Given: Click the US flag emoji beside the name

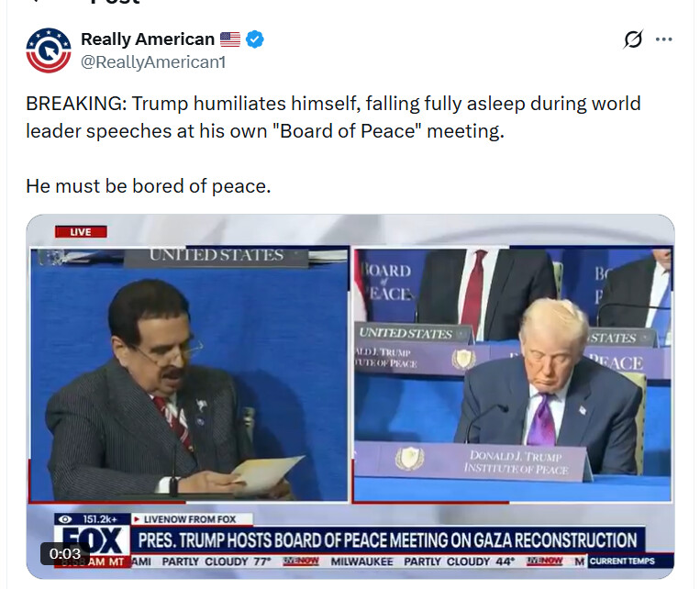Looking at the screenshot, I should [x=230, y=39].
